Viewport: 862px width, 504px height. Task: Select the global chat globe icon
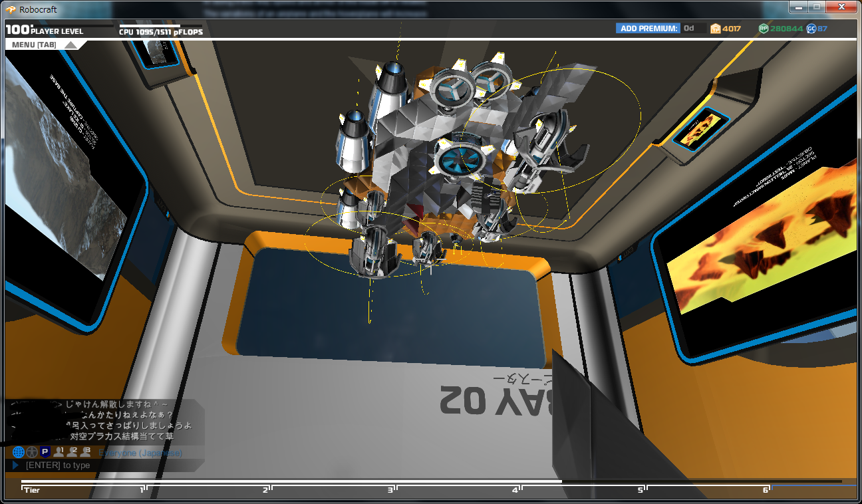pyautogui.click(x=19, y=452)
